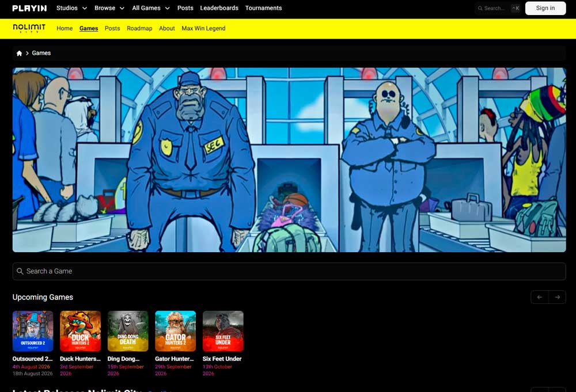Open Tournaments page
The height and width of the screenshot is (392, 576).
click(263, 8)
